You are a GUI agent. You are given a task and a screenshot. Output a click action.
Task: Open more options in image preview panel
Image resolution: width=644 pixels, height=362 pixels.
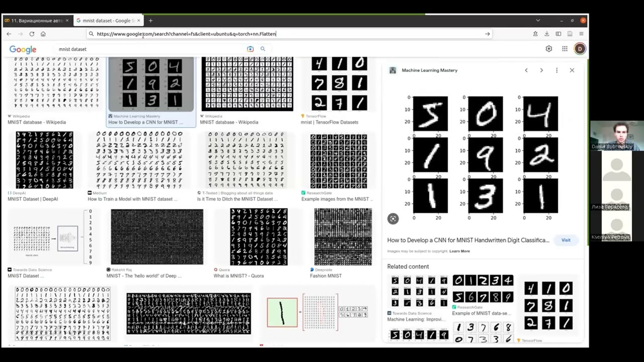point(557,70)
